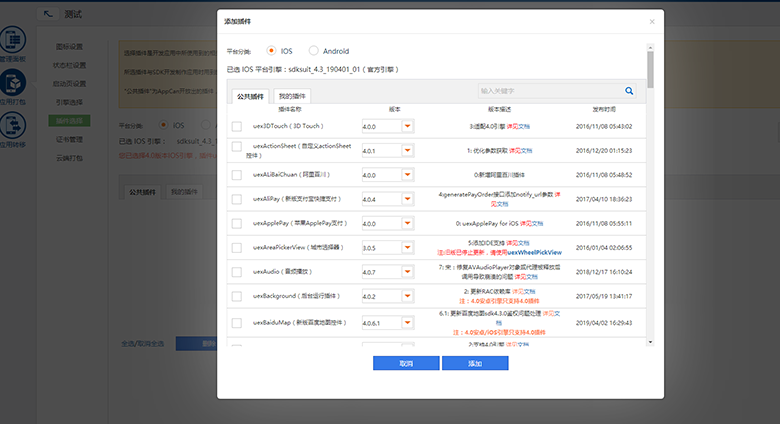
Task: Check the uex3DTouch plugin checkbox
Action: [237, 126]
